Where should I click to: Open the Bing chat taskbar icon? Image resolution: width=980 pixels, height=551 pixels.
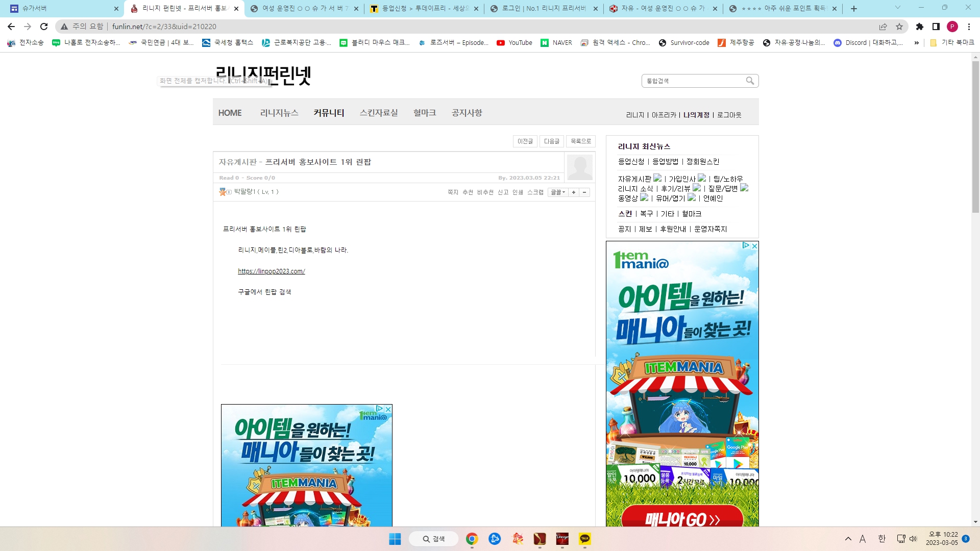pos(495,539)
